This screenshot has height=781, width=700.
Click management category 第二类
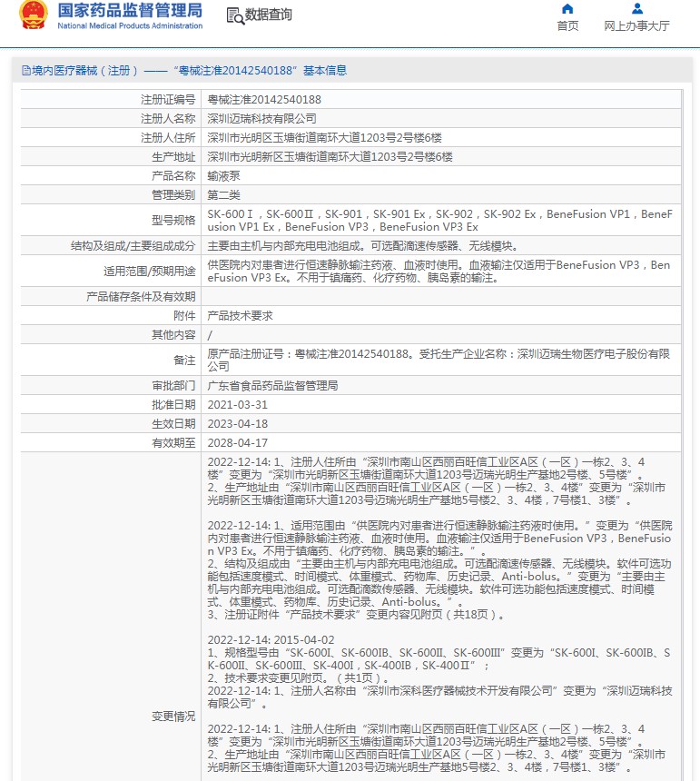[223, 195]
